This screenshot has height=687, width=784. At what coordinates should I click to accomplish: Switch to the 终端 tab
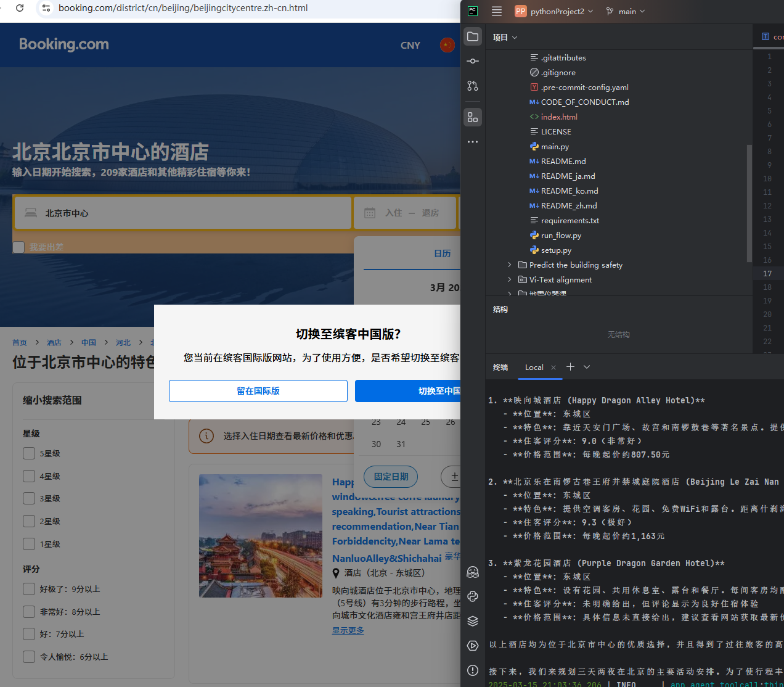tap(500, 368)
